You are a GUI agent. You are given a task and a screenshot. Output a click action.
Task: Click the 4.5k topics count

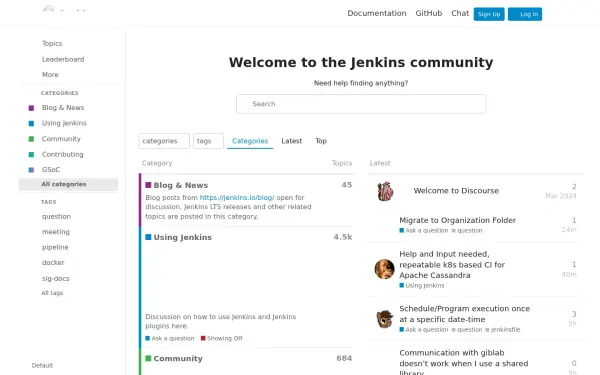tap(342, 237)
